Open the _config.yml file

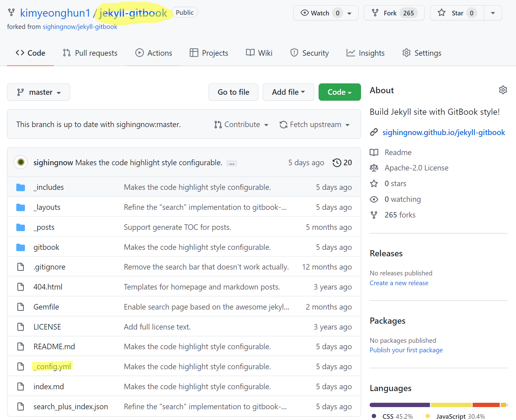click(x=53, y=366)
